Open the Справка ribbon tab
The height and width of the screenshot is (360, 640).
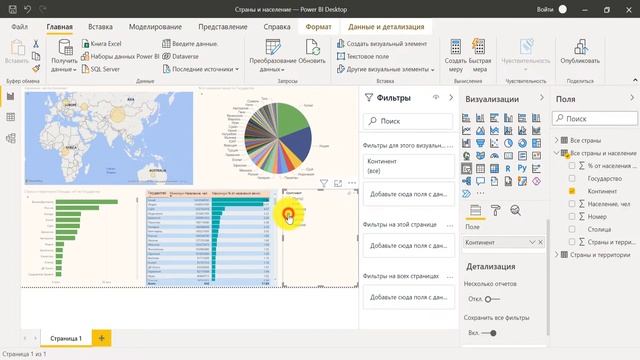point(276,27)
